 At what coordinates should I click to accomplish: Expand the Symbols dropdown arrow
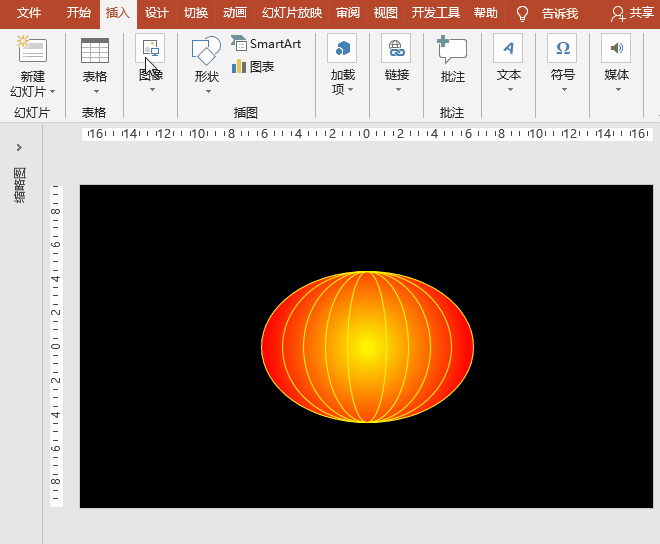coord(564,89)
